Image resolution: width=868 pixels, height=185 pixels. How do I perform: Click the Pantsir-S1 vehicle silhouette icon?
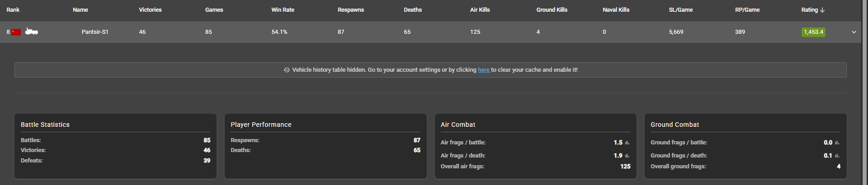click(31, 32)
